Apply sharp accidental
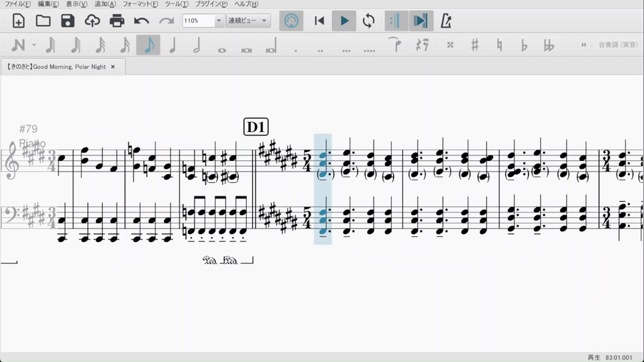Image resolution: width=644 pixels, height=362 pixels. (x=475, y=45)
